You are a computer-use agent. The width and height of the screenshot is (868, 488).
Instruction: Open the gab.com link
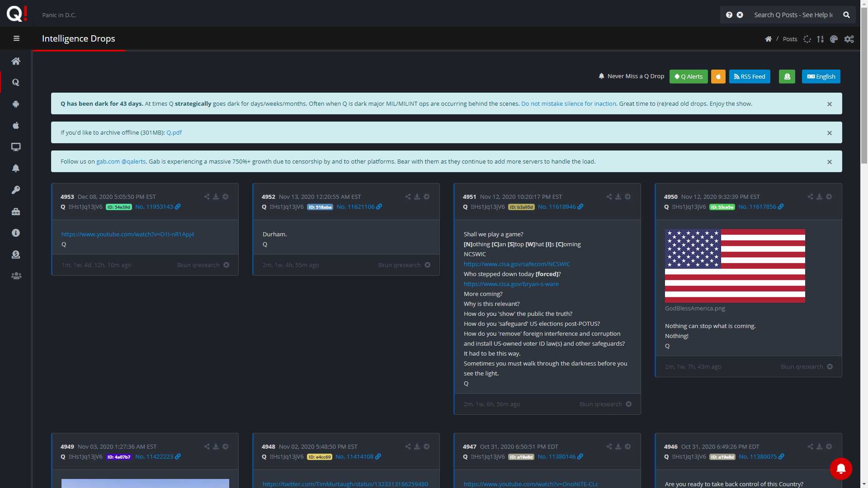click(x=108, y=161)
